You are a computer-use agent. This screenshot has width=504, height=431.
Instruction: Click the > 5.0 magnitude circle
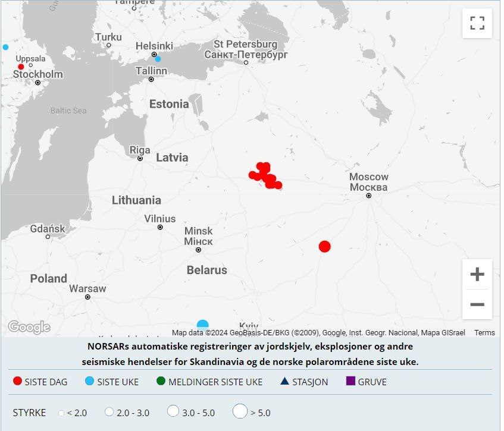(240, 411)
